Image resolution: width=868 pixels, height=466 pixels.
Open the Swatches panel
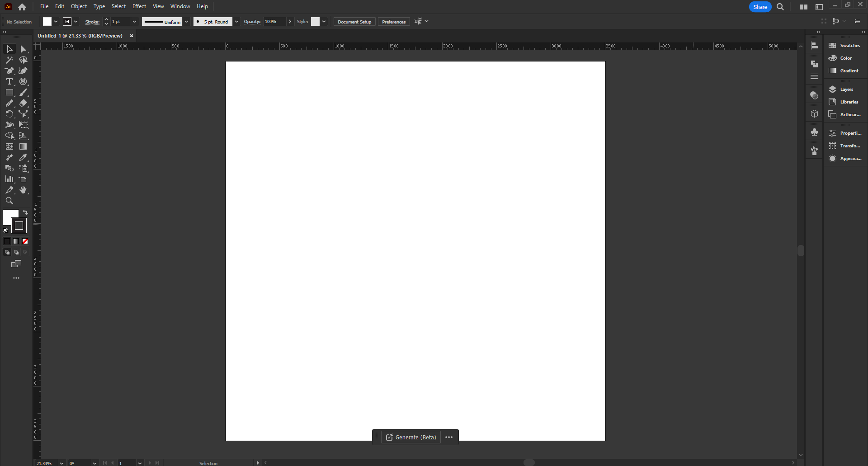pos(845,46)
